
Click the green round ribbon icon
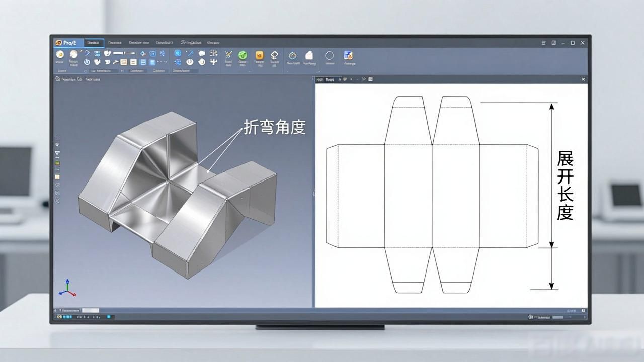click(x=243, y=54)
